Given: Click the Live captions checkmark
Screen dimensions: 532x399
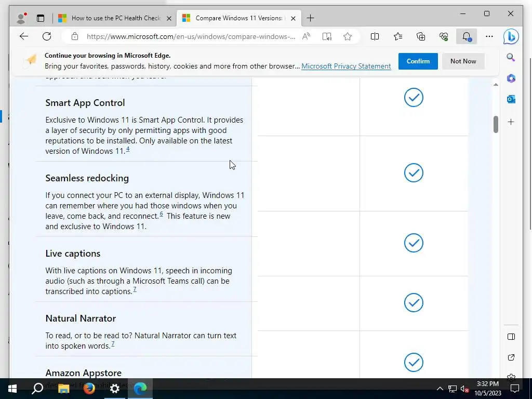Looking at the screenshot, I should point(414,243).
